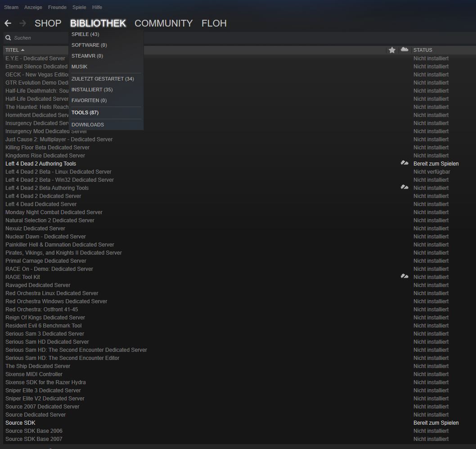Select Nexuiz Dedicated Server
Image resolution: width=476 pixels, height=449 pixels.
[35, 228]
